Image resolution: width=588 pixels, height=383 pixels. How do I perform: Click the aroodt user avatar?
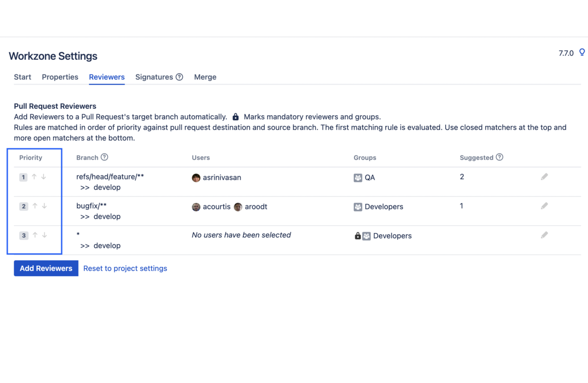point(238,207)
